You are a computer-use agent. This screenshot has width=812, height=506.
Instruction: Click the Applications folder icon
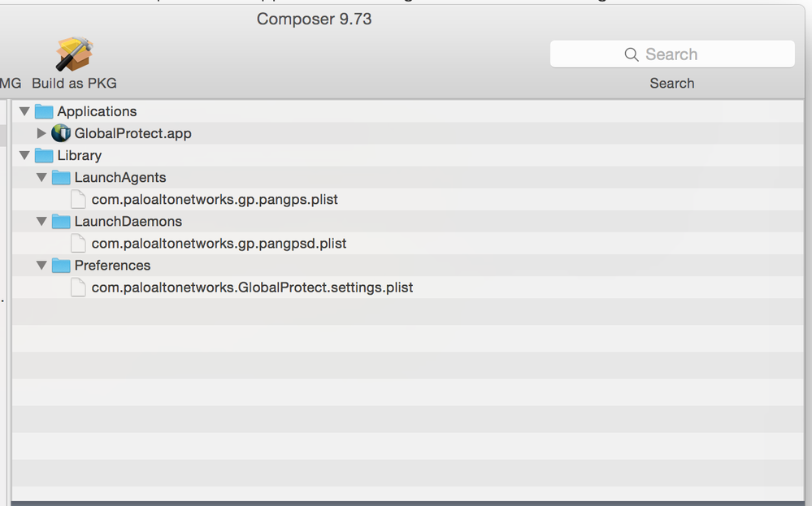point(44,111)
